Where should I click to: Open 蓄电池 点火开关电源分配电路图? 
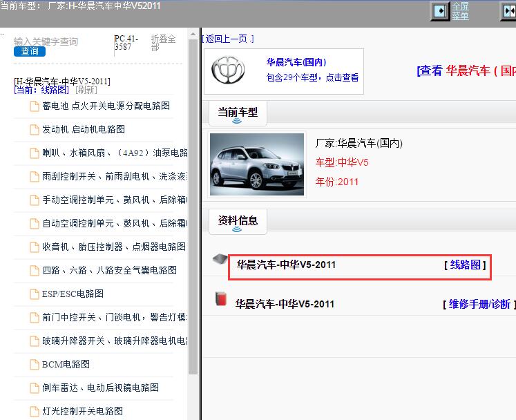point(106,106)
